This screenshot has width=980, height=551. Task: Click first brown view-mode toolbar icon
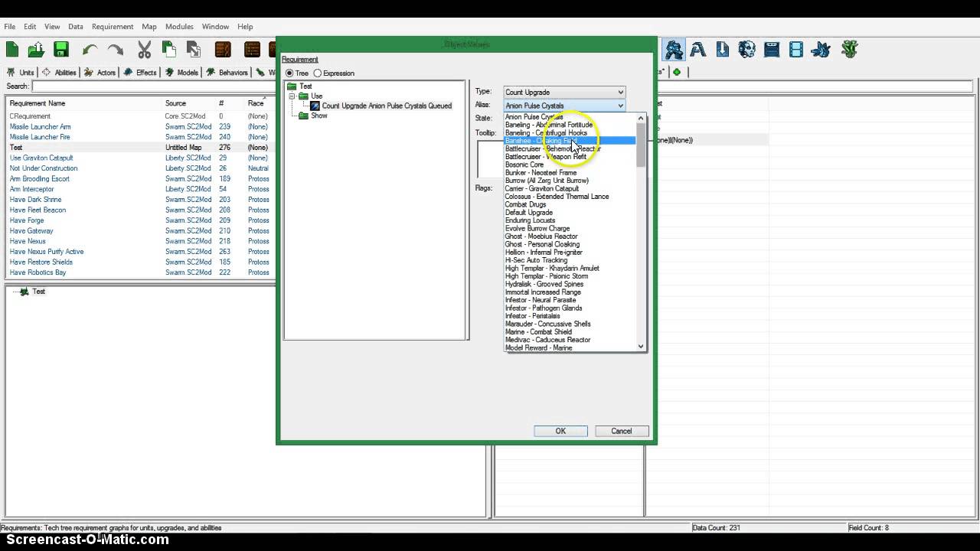tap(223, 50)
